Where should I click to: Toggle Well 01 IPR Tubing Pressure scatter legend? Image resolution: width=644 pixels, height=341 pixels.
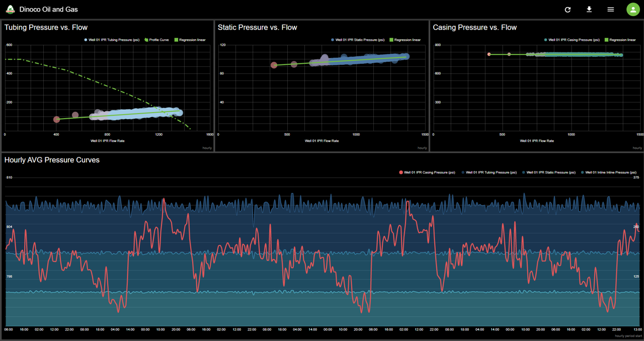click(x=112, y=40)
